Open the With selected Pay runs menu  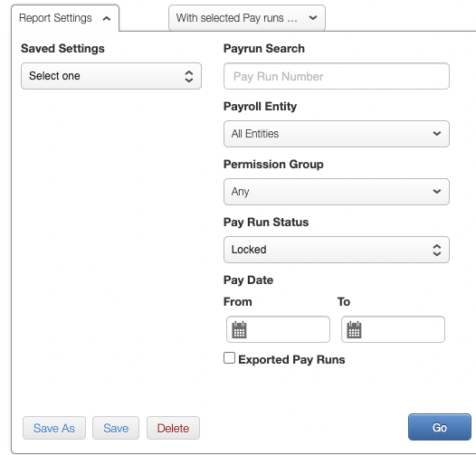point(247,17)
